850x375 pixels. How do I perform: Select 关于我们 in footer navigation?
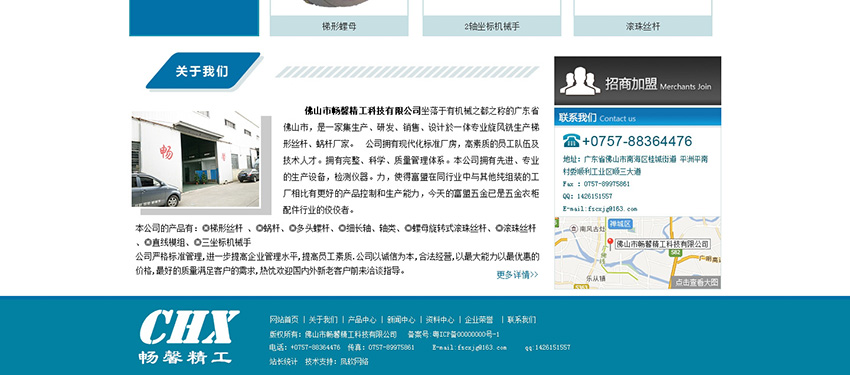tap(323, 320)
